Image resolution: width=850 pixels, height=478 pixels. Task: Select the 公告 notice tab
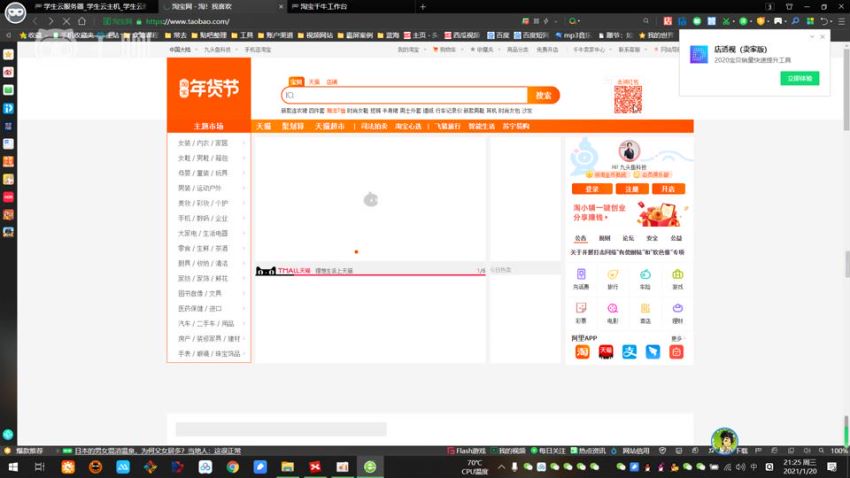pyautogui.click(x=581, y=238)
